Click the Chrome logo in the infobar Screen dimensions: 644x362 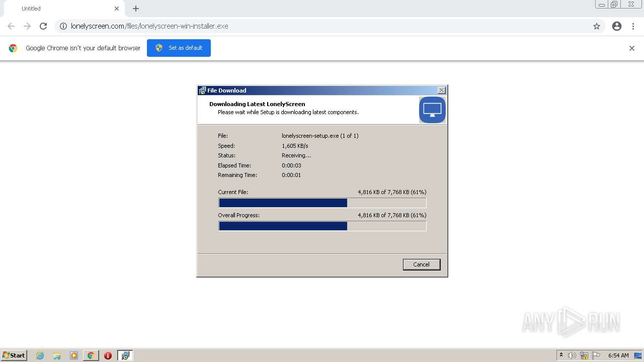coord(13,48)
